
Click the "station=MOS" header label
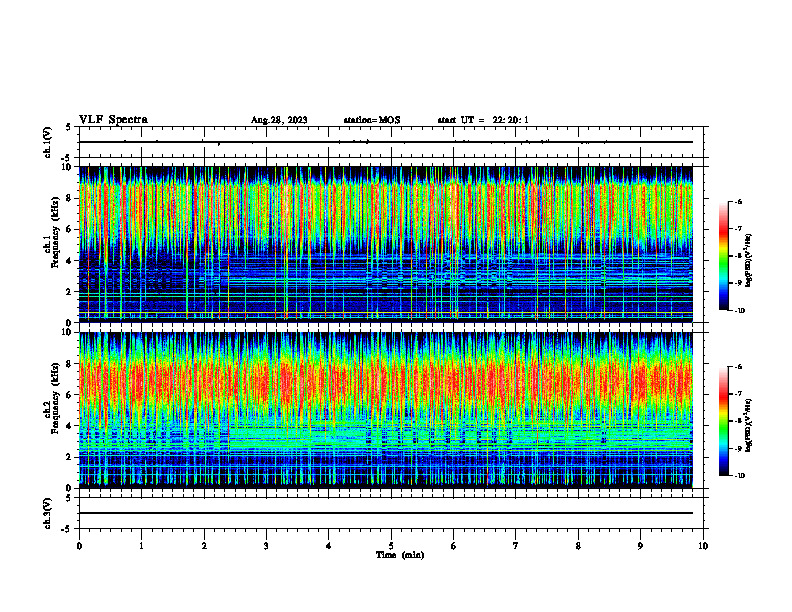372,120
